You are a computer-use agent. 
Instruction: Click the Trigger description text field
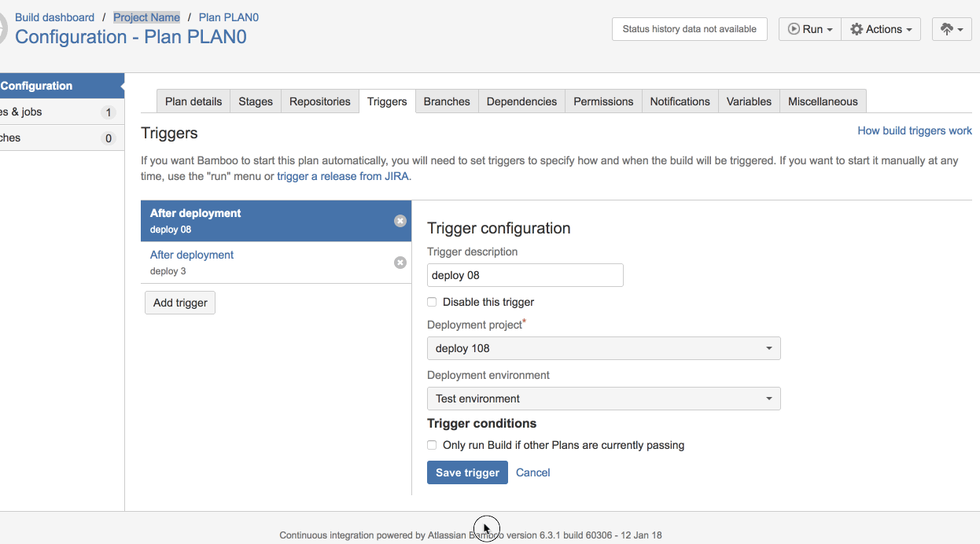click(525, 275)
